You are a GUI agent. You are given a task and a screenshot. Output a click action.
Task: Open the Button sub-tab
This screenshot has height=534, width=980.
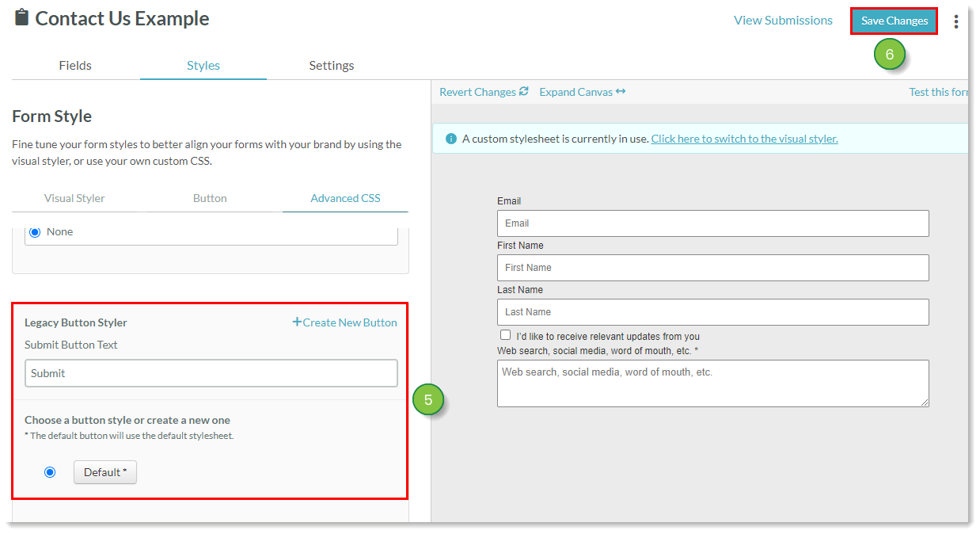point(210,198)
